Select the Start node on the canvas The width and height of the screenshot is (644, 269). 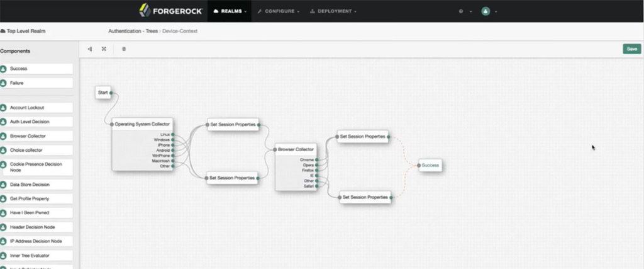click(103, 93)
